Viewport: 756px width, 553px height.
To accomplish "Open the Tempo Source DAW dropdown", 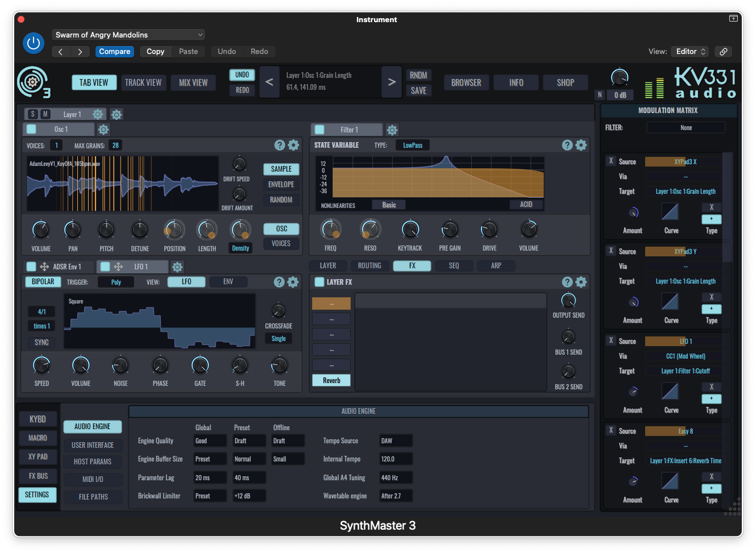I will [x=395, y=440].
